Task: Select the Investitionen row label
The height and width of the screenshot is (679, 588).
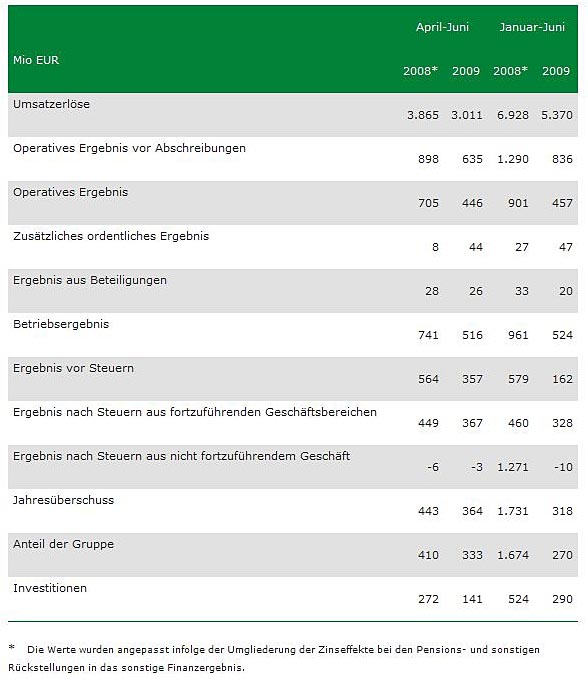Action: tap(50, 588)
